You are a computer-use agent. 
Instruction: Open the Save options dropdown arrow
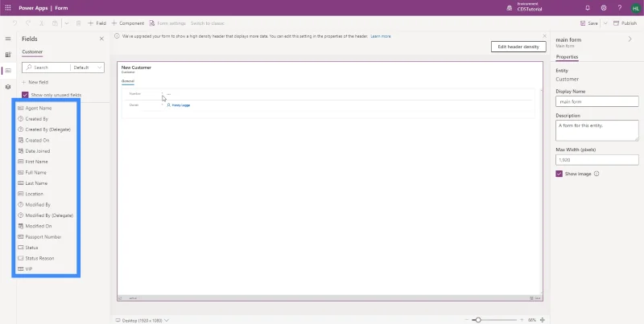click(x=605, y=23)
